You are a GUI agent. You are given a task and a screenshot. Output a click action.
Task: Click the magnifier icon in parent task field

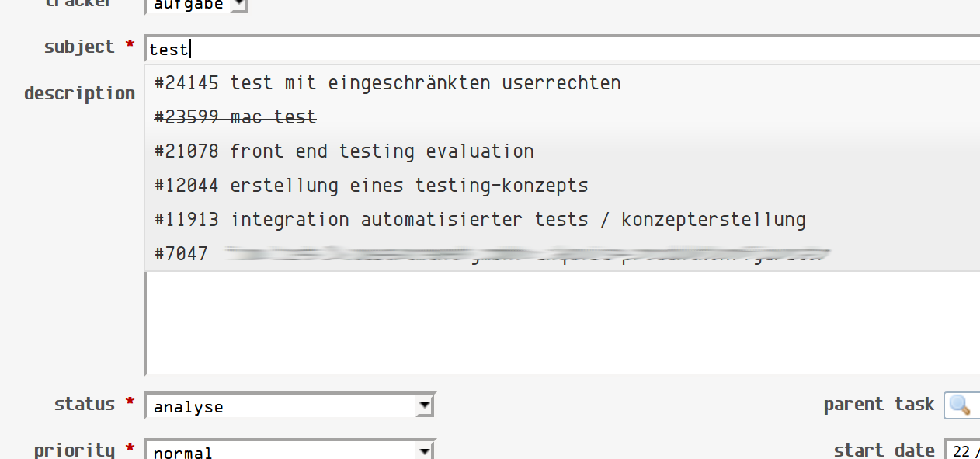pos(960,405)
